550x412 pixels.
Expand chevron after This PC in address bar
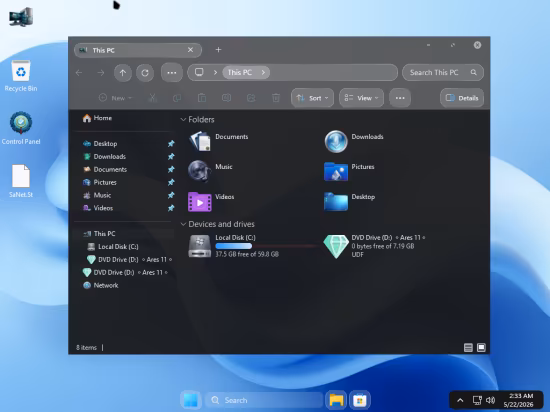[x=263, y=72]
